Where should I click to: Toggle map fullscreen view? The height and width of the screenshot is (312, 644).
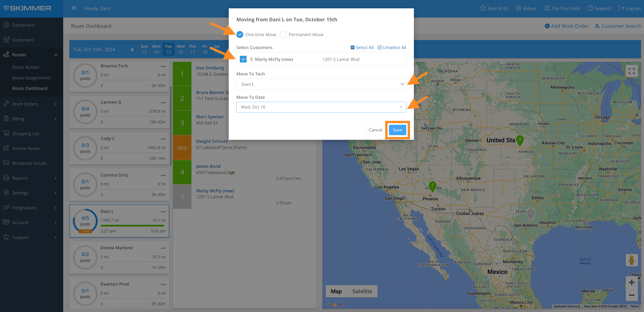pos(631,71)
